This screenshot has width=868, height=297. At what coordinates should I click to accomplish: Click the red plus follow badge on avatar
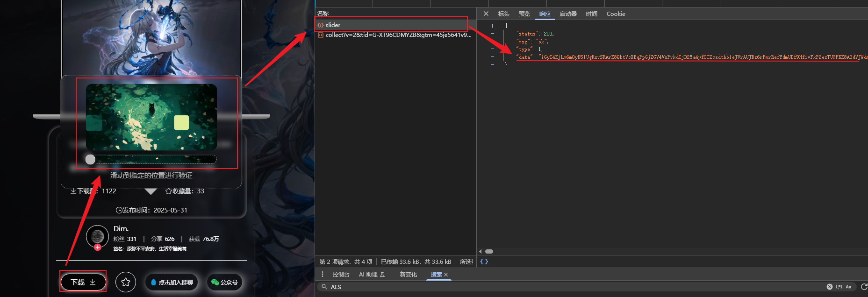coord(98,247)
